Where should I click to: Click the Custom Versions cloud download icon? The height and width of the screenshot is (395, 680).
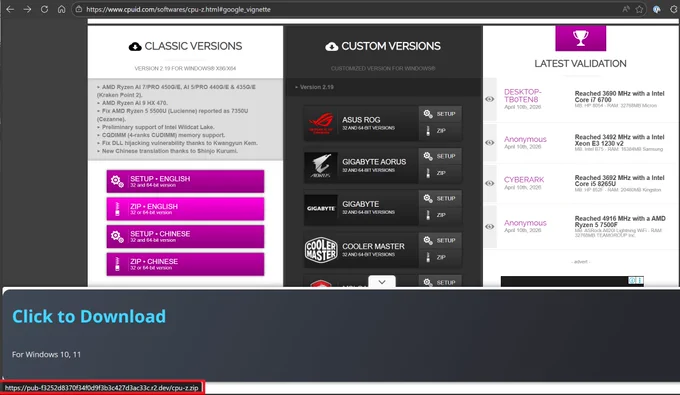(332, 46)
